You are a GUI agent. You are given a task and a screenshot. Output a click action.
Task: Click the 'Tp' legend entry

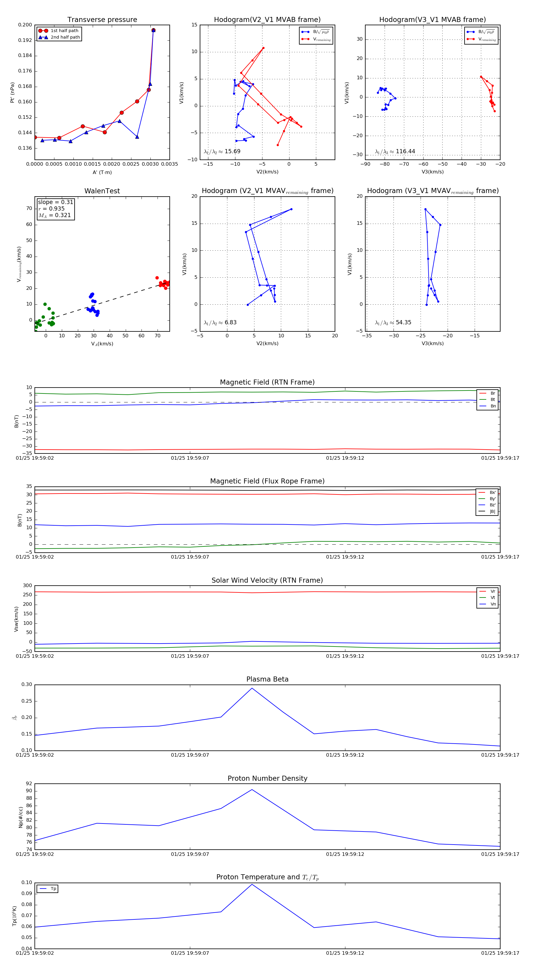pos(48,889)
